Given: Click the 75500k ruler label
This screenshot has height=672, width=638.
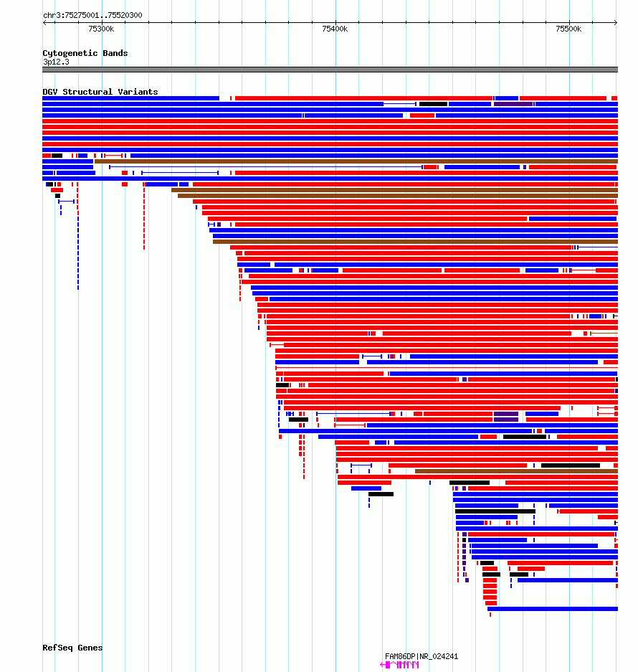Looking at the screenshot, I should click(x=568, y=29).
